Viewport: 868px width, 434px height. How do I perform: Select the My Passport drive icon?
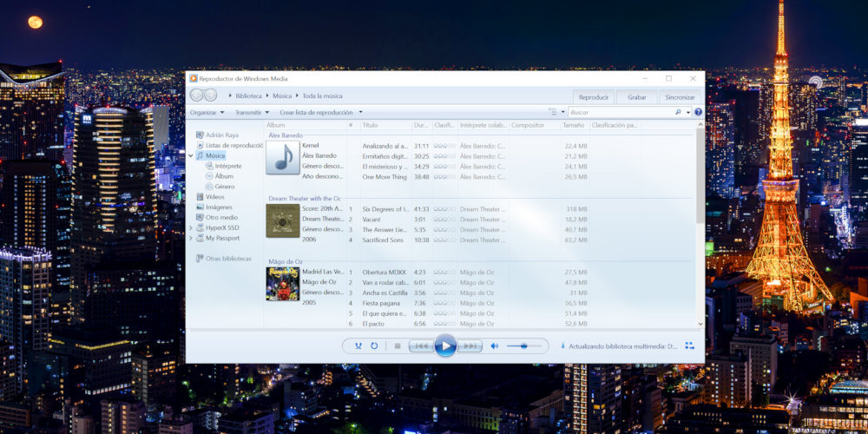coord(201,238)
